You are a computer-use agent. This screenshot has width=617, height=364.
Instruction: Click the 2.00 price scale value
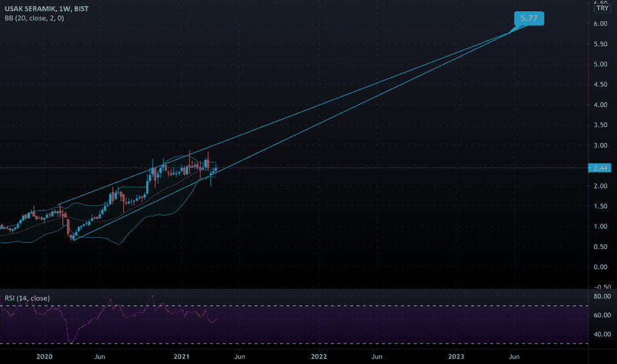(x=600, y=186)
